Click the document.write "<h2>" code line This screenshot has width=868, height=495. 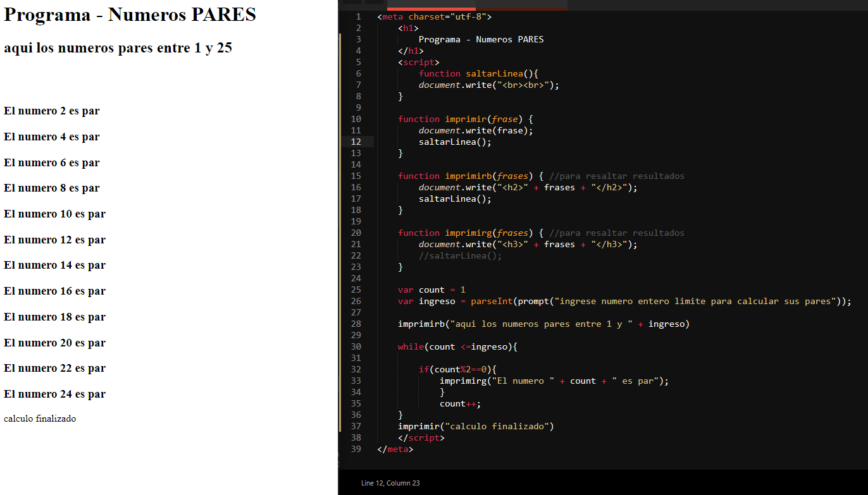pos(528,187)
